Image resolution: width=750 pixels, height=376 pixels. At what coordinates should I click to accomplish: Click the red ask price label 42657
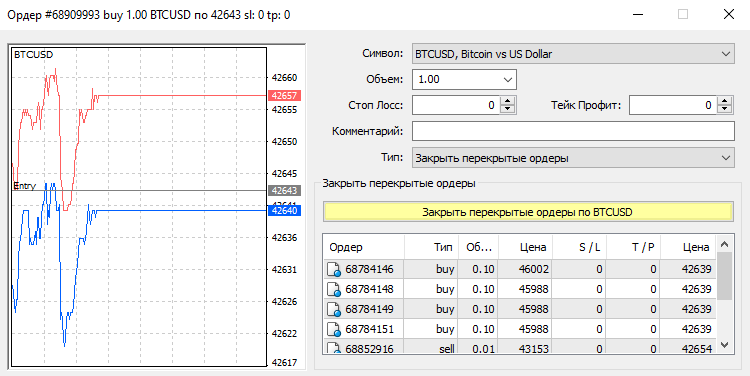[x=284, y=96]
